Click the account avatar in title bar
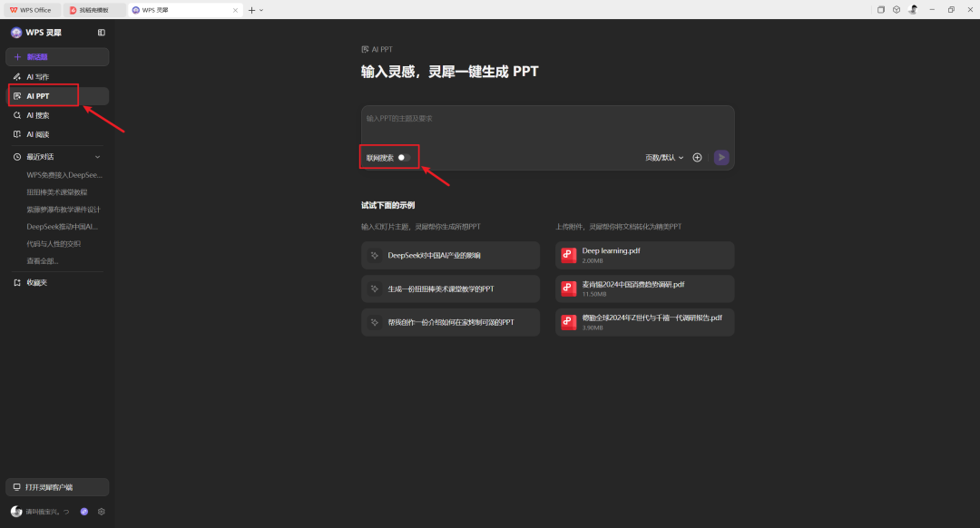 (x=913, y=9)
